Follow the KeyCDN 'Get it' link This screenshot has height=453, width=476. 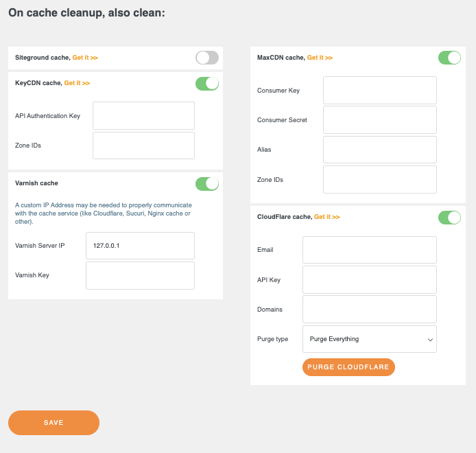coord(77,83)
